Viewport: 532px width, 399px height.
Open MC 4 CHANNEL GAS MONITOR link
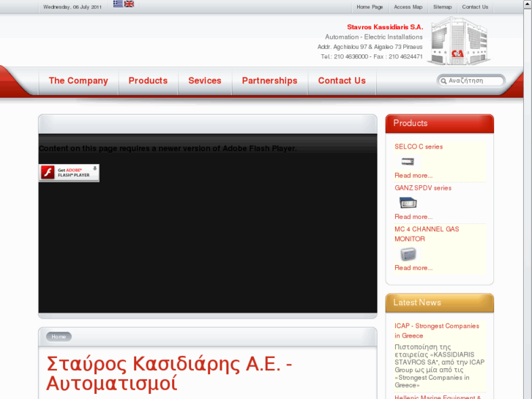point(427,234)
